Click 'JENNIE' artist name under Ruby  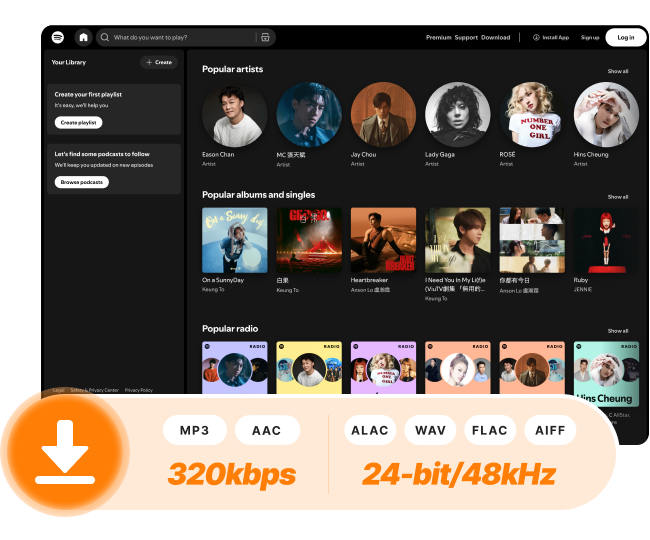pos(583,289)
